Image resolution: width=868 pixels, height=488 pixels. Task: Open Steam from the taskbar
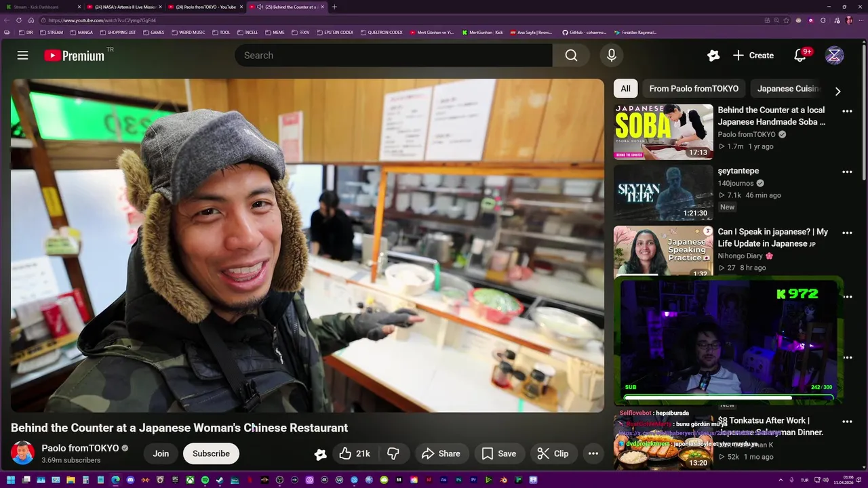(220, 480)
